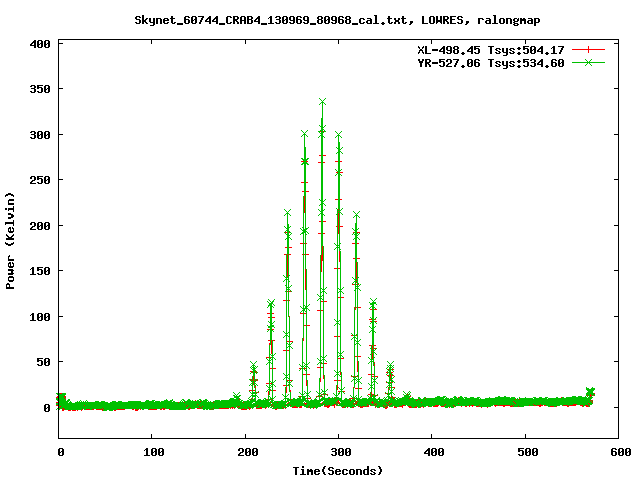Click the y-axis tick label 50
The image size is (640, 480).
(x=44, y=362)
